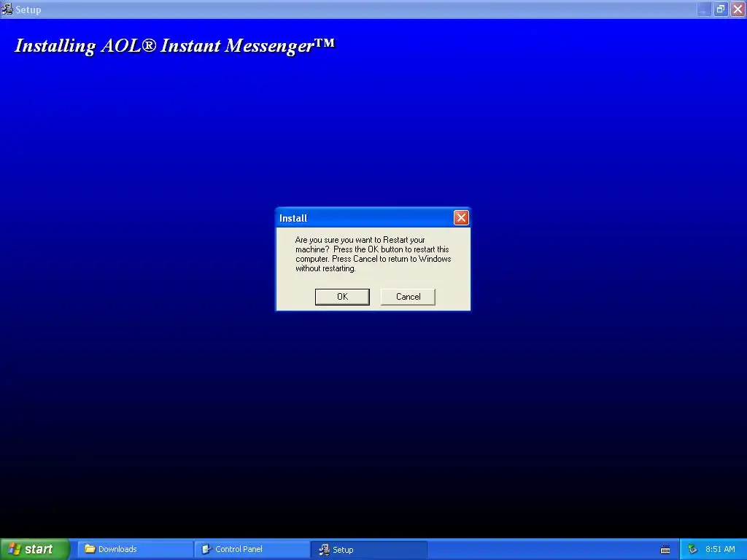Confirm restart with the OK button

tap(342, 297)
